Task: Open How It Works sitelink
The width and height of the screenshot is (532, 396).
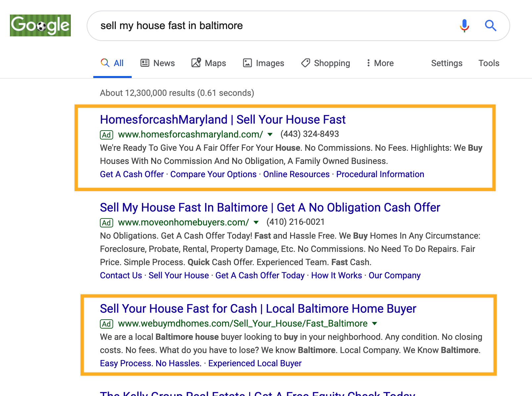Action: tap(336, 275)
